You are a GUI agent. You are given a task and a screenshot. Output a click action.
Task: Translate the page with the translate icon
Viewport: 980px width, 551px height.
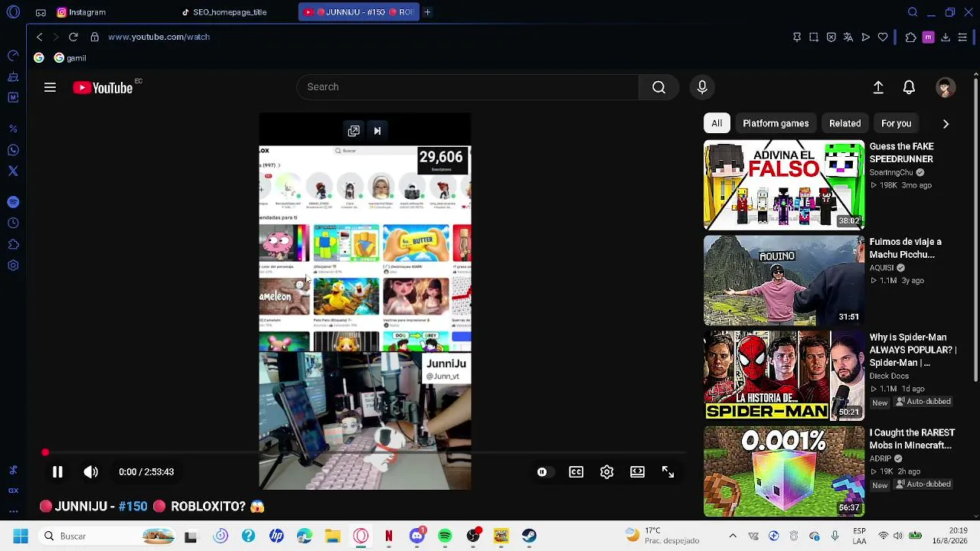click(x=848, y=37)
